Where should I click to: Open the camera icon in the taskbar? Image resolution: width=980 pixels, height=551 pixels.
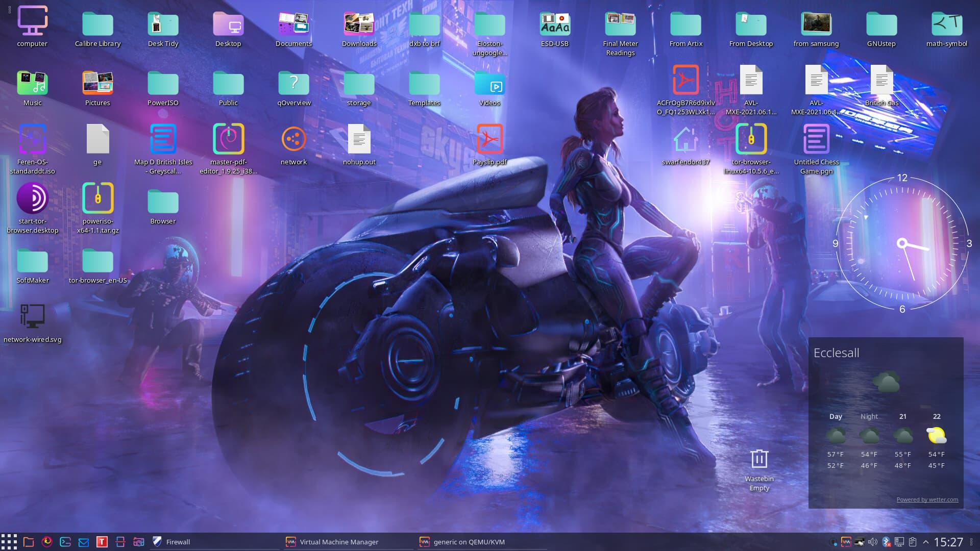139,542
